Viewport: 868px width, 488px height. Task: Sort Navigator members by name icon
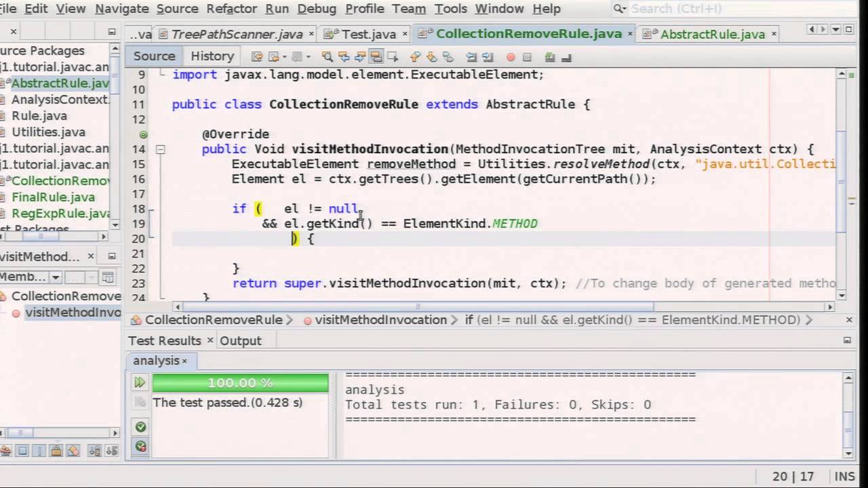coord(95,450)
